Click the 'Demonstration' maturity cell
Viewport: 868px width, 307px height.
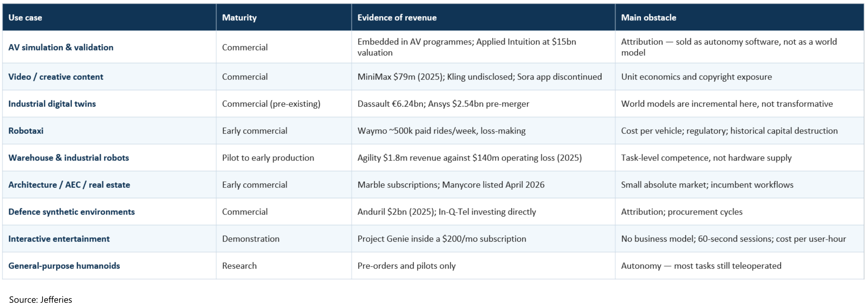pos(284,239)
